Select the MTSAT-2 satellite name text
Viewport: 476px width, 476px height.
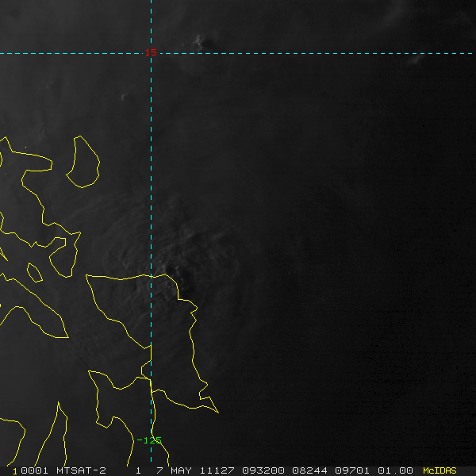tap(81, 470)
